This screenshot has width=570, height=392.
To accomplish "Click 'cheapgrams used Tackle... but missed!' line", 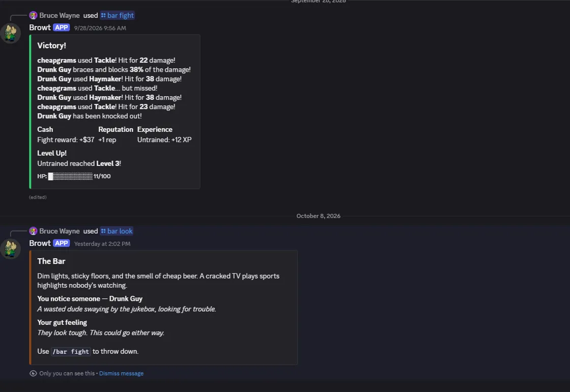I will 97,88.
